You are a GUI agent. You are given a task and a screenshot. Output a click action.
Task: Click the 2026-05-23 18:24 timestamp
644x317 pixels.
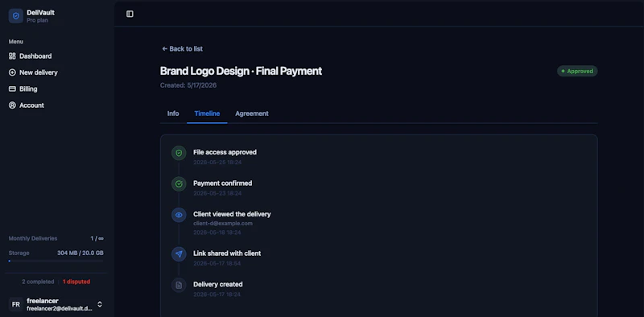(217, 193)
